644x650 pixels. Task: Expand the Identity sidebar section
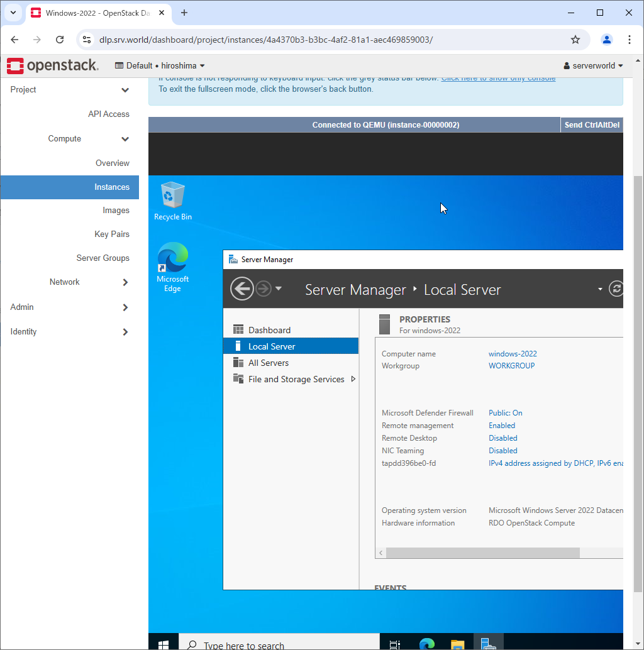point(70,332)
